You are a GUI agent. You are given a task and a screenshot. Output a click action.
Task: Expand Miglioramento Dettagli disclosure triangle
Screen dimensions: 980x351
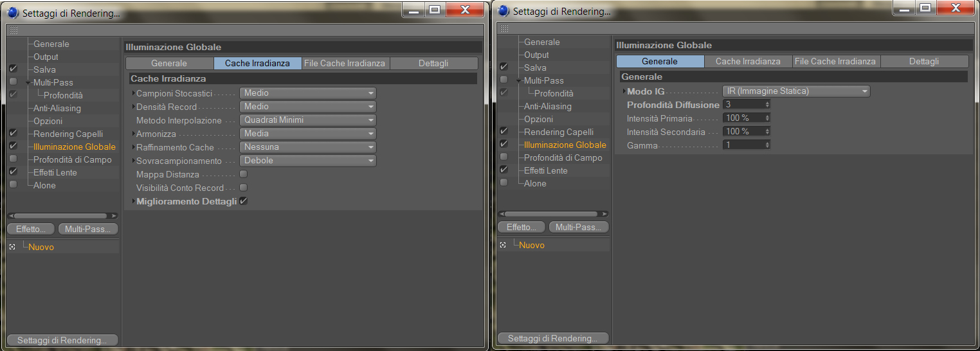click(x=134, y=201)
